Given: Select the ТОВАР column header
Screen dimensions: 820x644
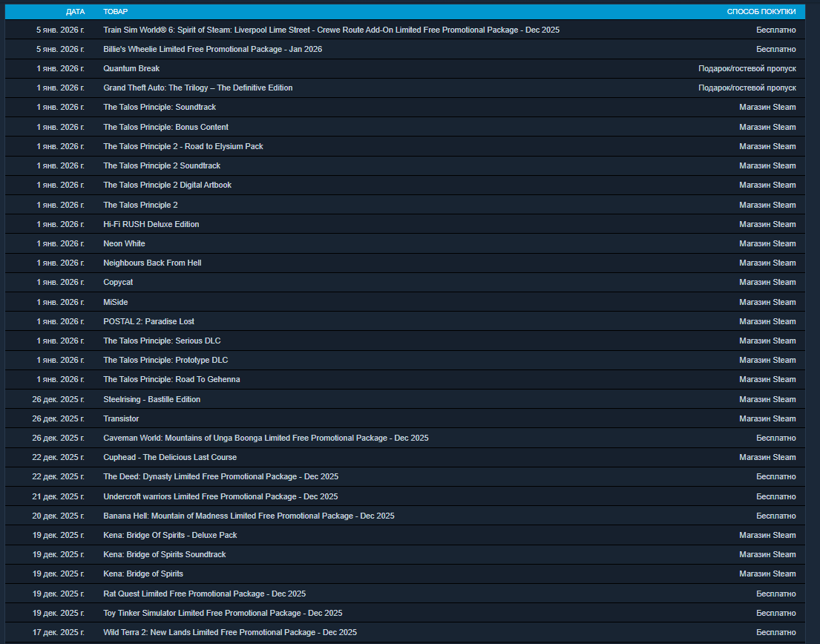Looking at the screenshot, I should [116, 12].
